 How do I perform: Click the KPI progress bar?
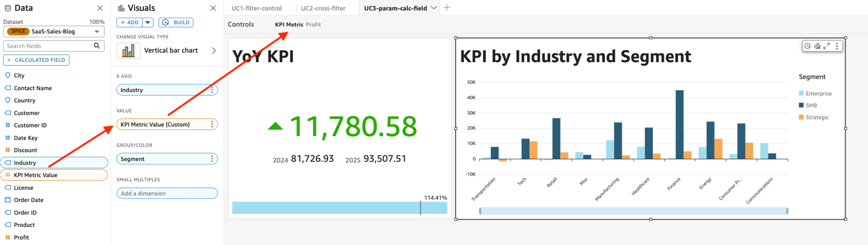point(340,208)
